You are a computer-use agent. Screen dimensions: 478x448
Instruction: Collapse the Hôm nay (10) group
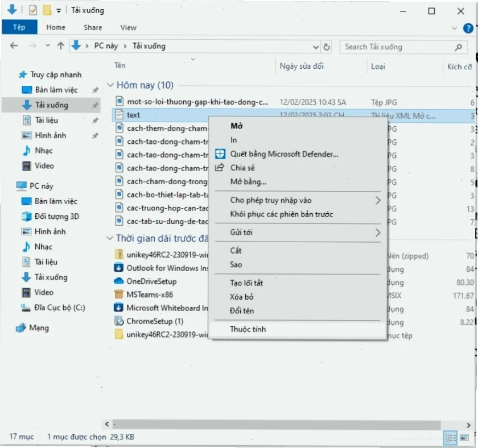[110, 85]
